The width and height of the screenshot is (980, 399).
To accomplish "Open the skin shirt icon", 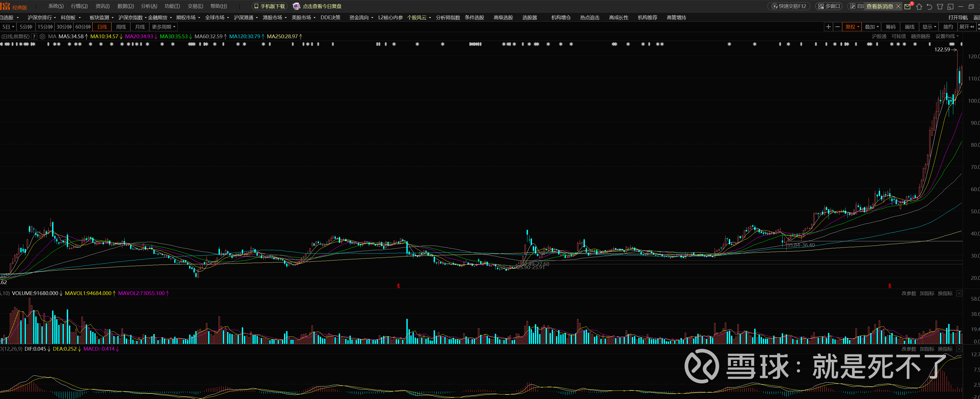I will (x=940, y=6).
